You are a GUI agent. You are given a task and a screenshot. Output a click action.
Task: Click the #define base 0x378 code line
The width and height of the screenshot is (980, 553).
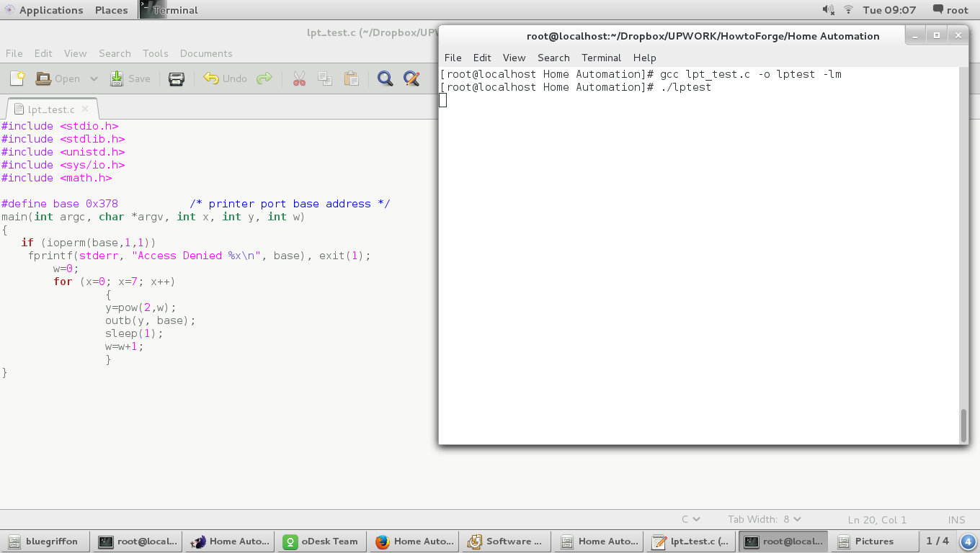pyautogui.click(x=195, y=204)
